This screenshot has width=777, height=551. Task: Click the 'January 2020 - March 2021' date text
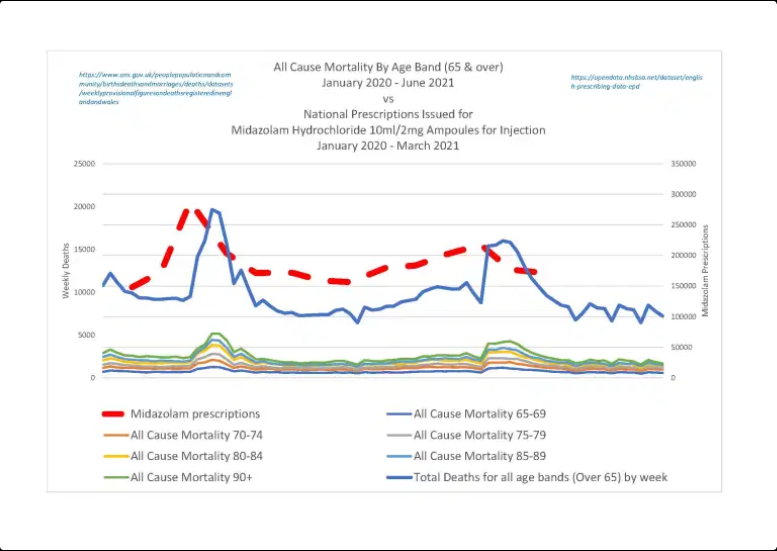coord(388,146)
